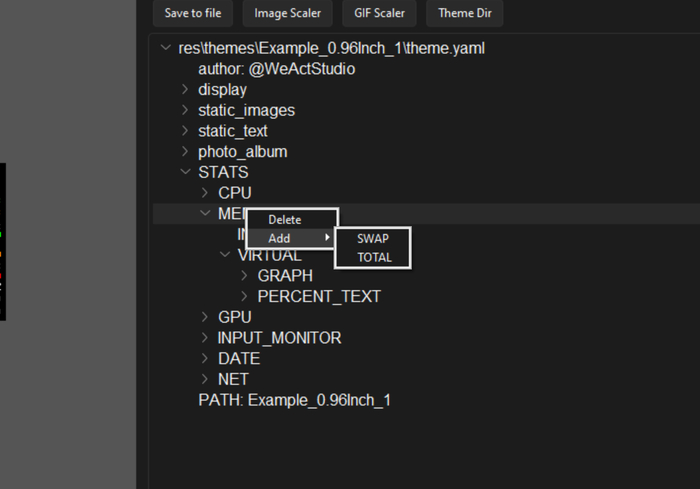Select the PERCENT_TEXT tree item

point(319,297)
